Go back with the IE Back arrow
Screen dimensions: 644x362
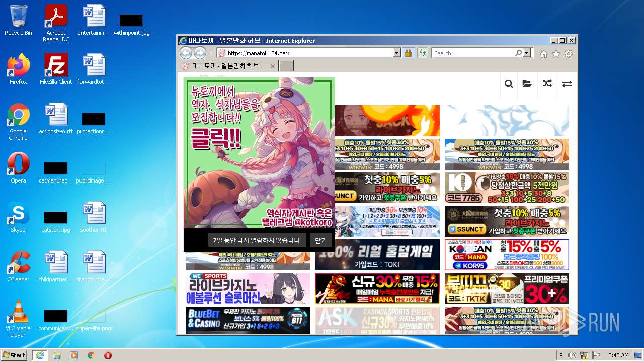pos(186,53)
